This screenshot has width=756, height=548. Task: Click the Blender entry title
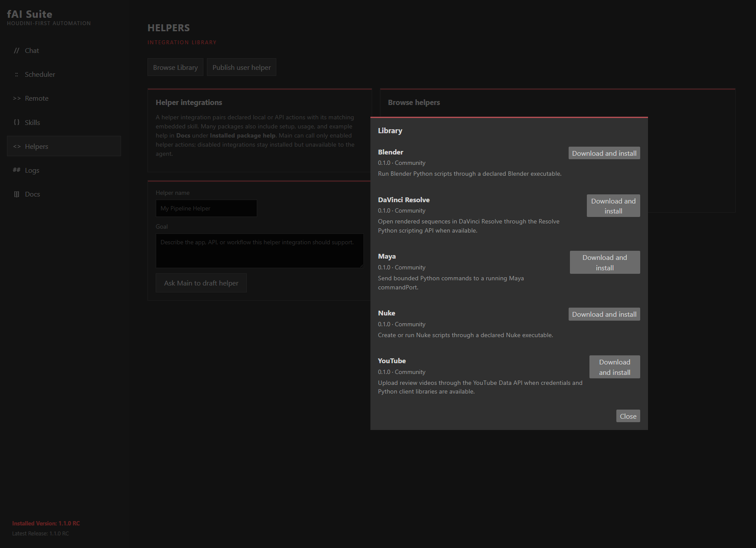(390, 152)
